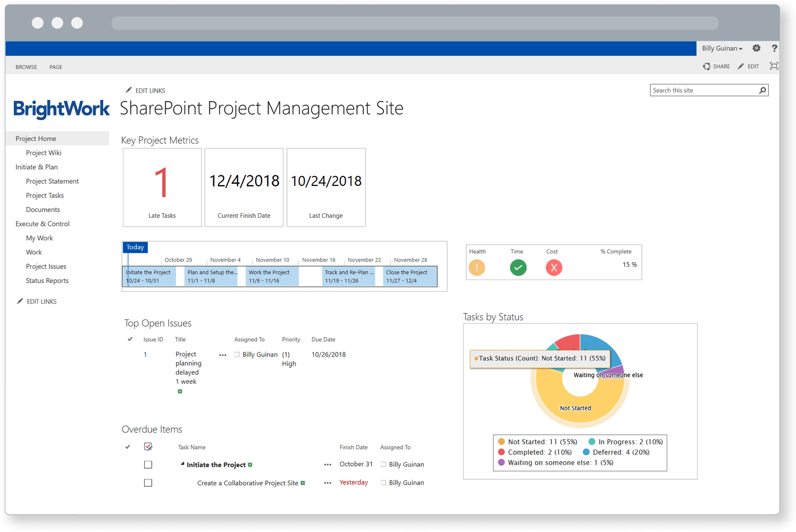The width and height of the screenshot is (796, 532).
Task: Click the red Cost X indicator
Action: pos(554,267)
